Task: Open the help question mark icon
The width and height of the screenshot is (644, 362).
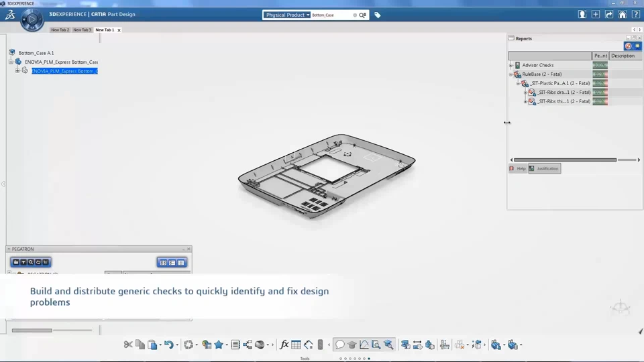Action: (x=636, y=14)
